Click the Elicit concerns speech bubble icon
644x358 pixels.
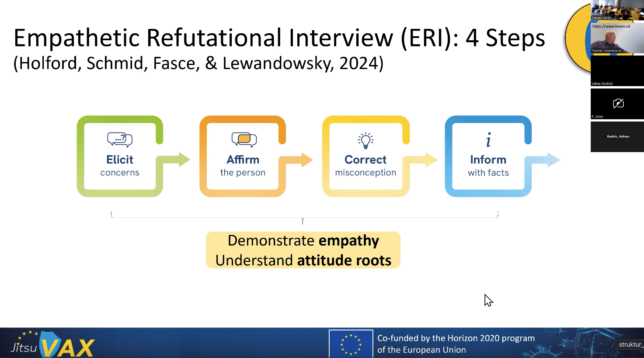(x=119, y=139)
